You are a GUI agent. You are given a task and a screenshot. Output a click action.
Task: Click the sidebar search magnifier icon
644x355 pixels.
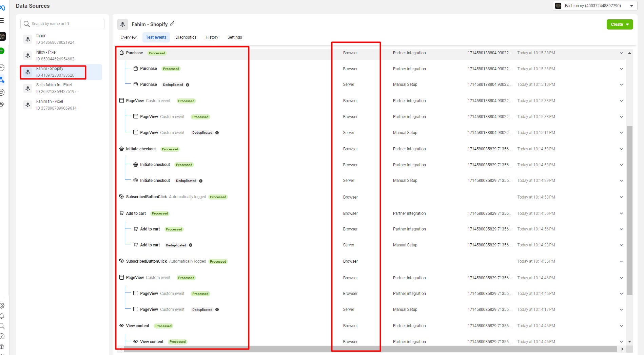tap(2, 326)
